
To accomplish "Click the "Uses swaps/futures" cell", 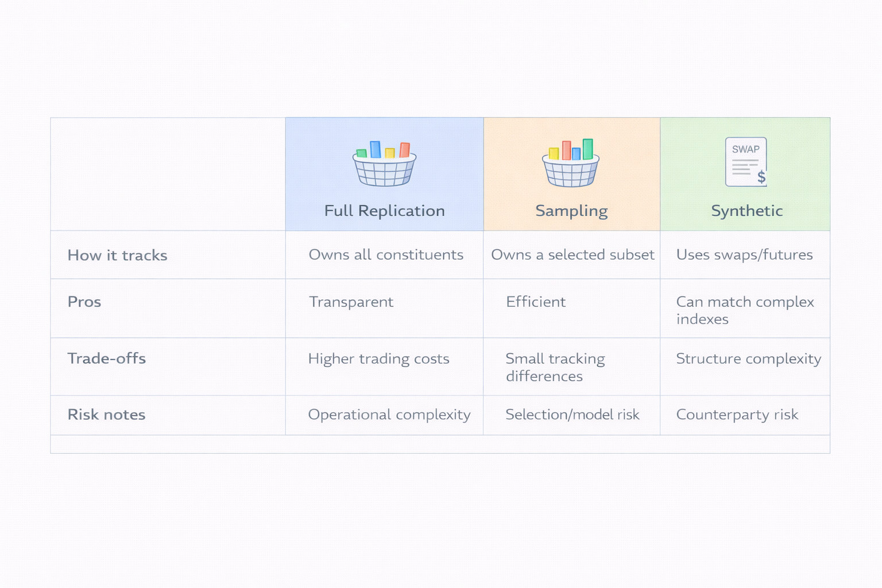I will coord(744,254).
